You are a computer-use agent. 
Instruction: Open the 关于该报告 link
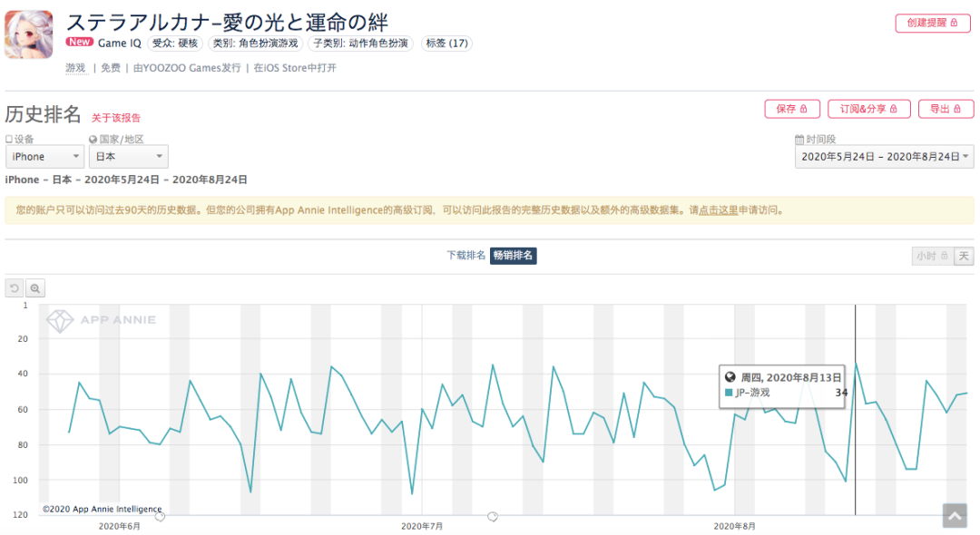click(x=116, y=118)
